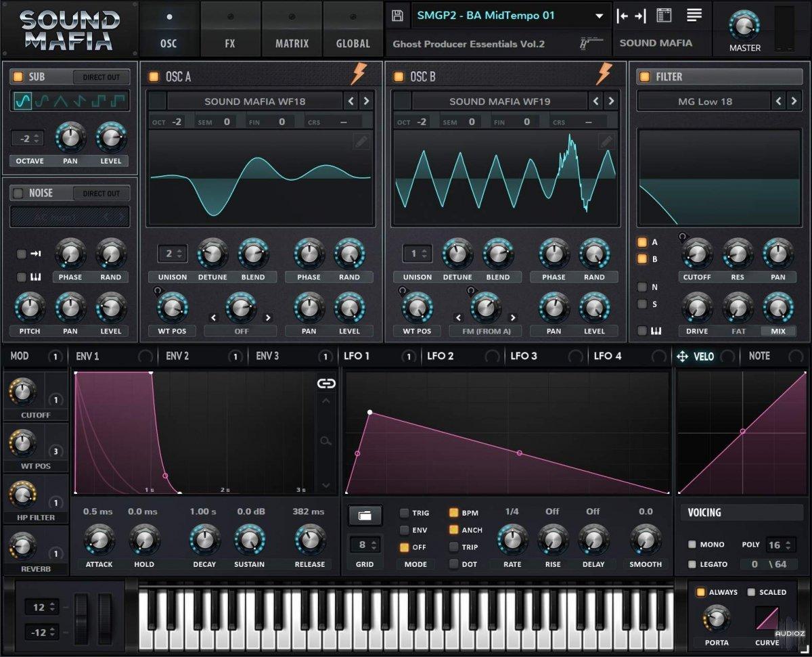Click the envelope zoom magnifier icon
812x657 pixels.
(x=326, y=441)
